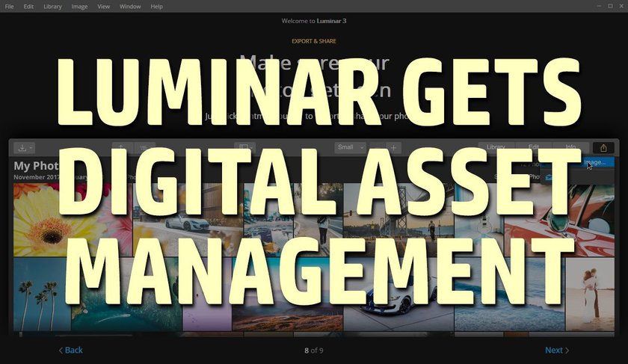Image resolution: width=628 pixels, height=364 pixels.
Task: Click the layout view toolbar icon
Action: click(244, 147)
